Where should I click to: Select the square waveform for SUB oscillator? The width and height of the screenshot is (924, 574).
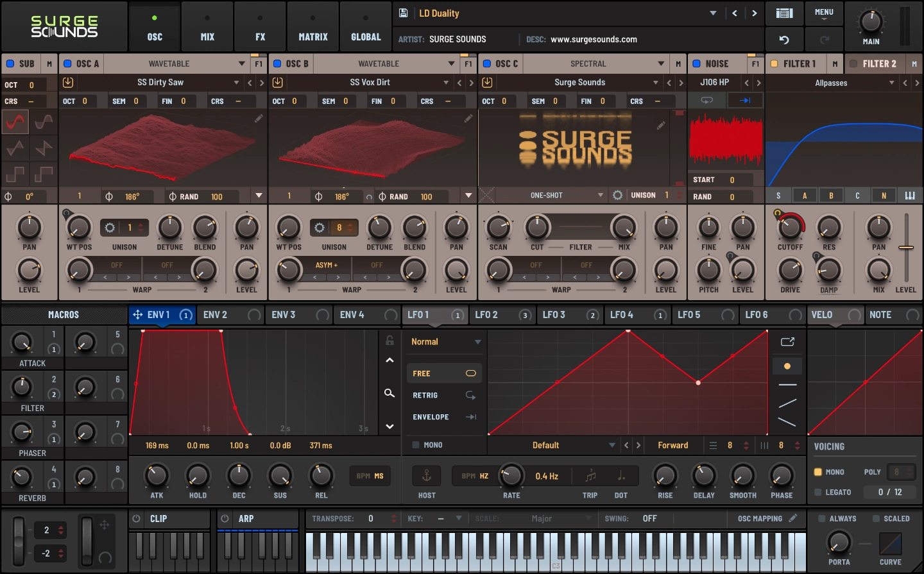click(x=15, y=174)
